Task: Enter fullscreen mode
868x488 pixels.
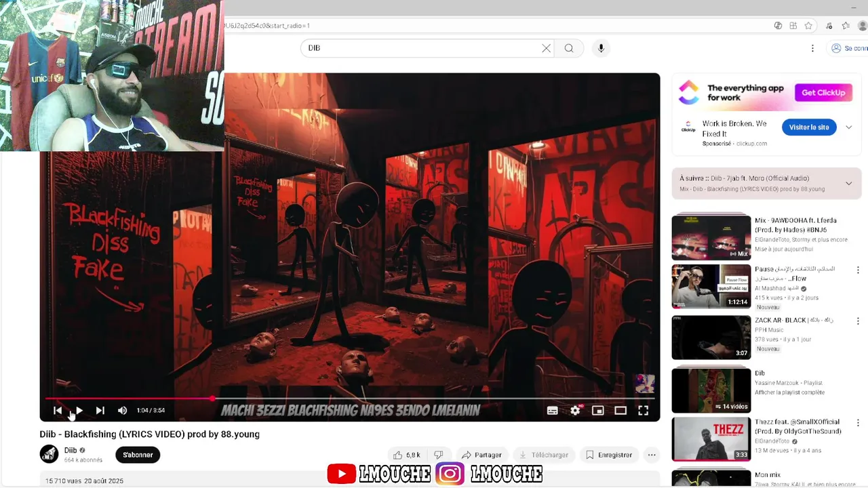Action: (644, 410)
